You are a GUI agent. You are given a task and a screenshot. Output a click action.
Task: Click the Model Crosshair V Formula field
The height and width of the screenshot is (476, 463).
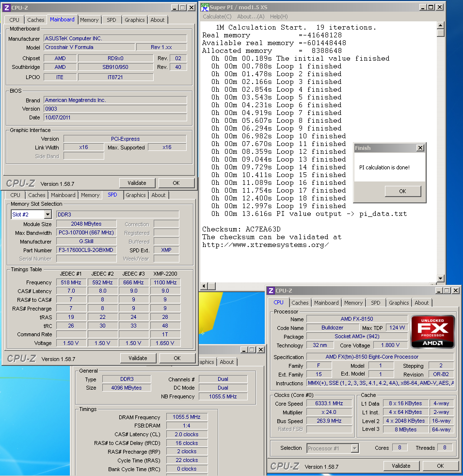point(89,47)
